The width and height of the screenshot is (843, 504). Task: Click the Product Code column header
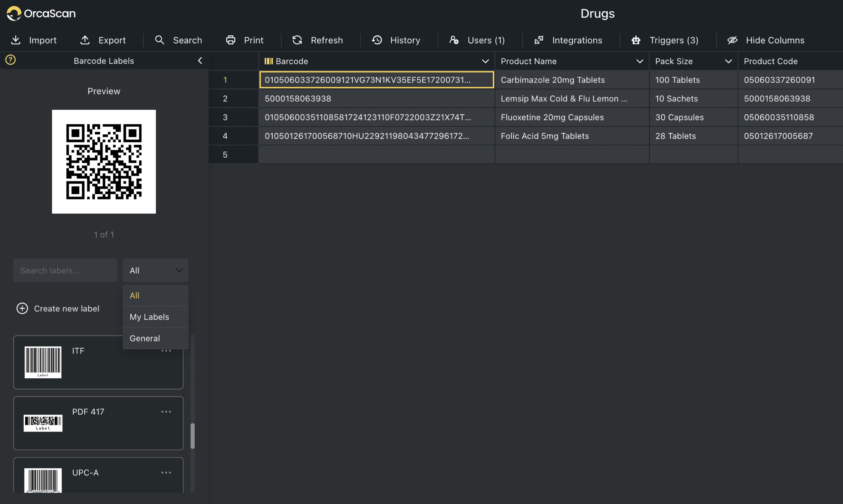pyautogui.click(x=791, y=61)
